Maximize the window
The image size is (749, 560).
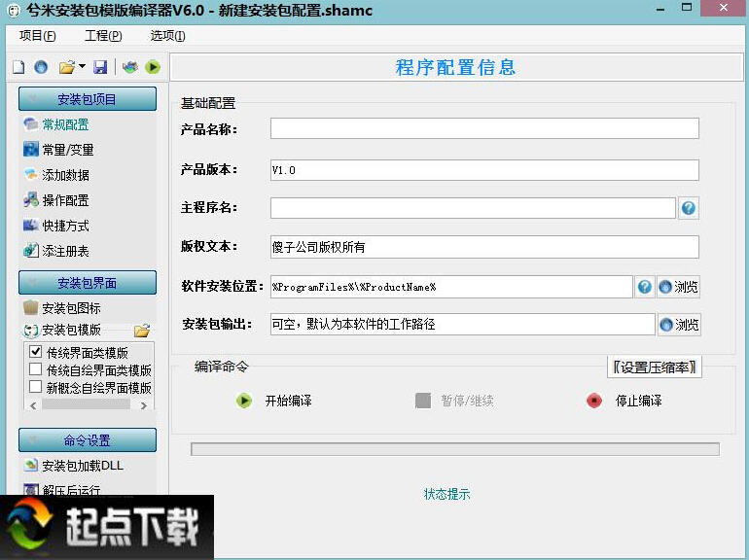pos(687,8)
